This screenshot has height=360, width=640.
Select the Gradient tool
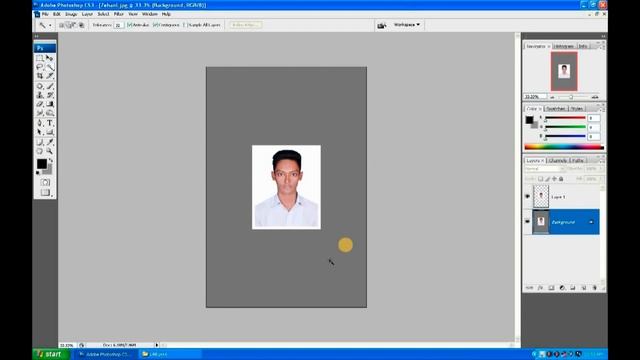50,104
